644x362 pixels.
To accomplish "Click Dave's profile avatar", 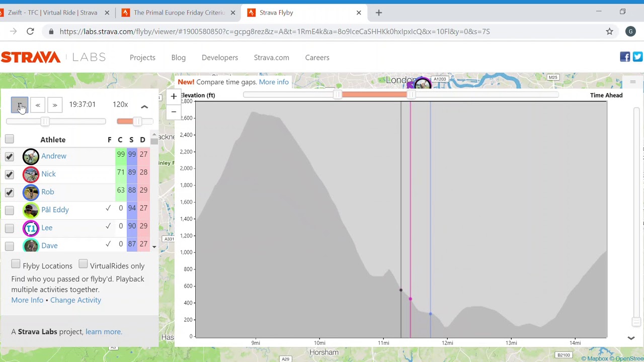I will (x=31, y=245).
